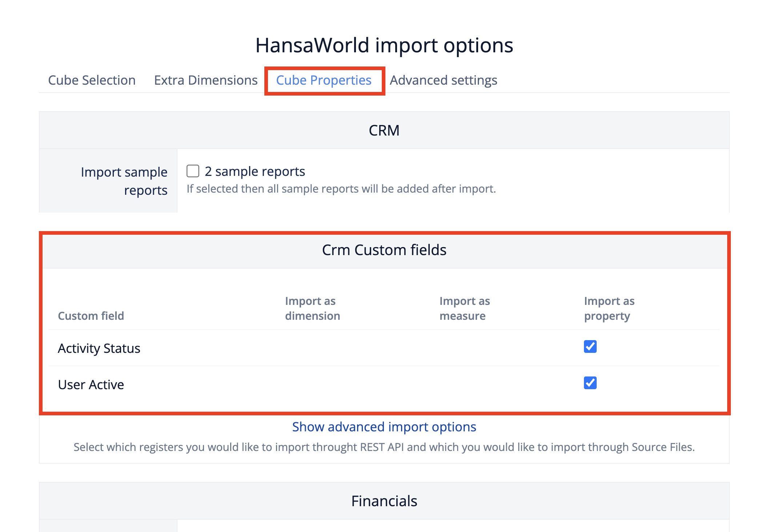Click the HansaWorld import options title
This screenshot has height=532, width=781.
[384, 45]
